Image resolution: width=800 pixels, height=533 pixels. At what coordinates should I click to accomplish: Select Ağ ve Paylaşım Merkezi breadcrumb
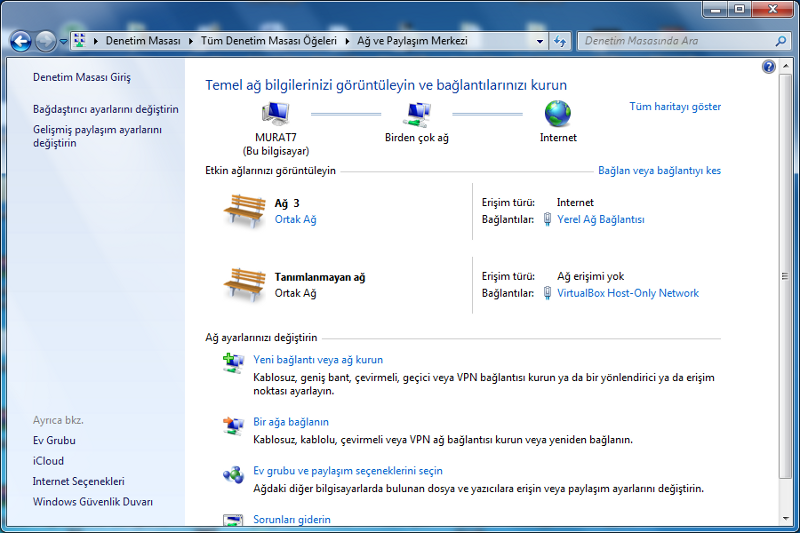pos(412,41)
